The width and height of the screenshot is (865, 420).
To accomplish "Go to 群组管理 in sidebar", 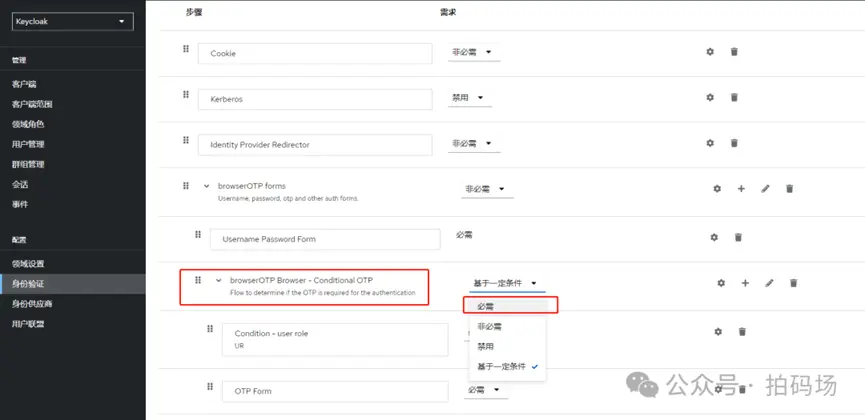I will pos(28,164).
